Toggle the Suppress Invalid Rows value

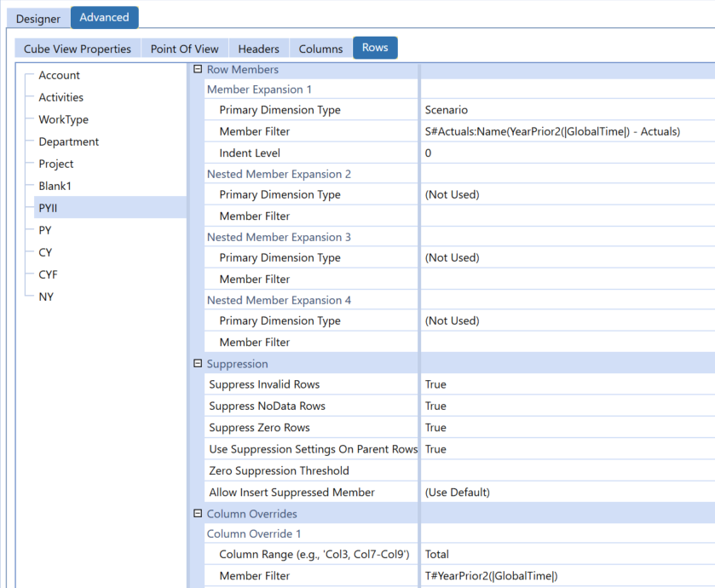point(562,384)
